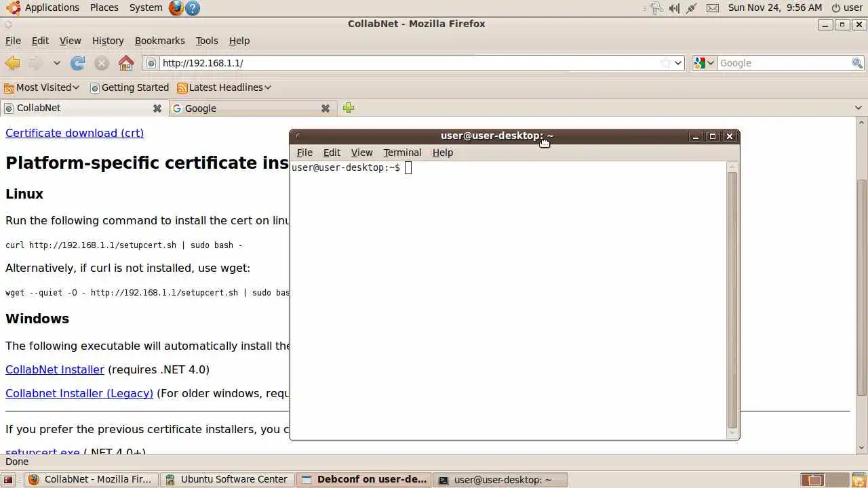
Task: Open the Applications menu in top panel
Action: [43, 7]
